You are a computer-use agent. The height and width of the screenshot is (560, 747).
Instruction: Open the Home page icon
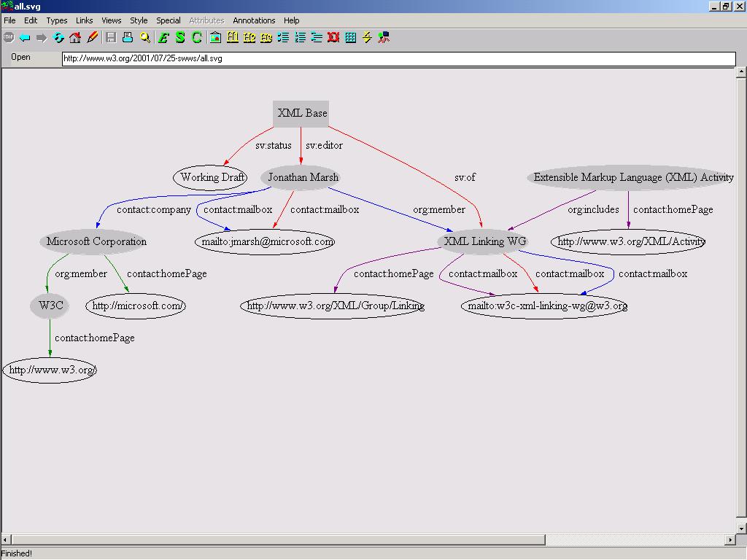pos(75,37)
